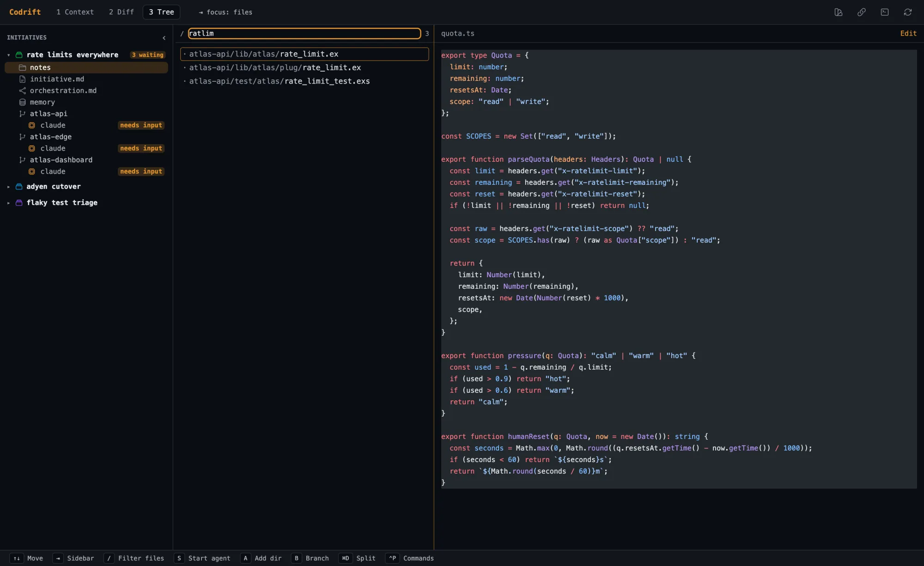Image resolution: width=924 pixels, height=566 pixels.
Task: Open orchestration.md in the sidebar
Action: click(x=86, y=91)
